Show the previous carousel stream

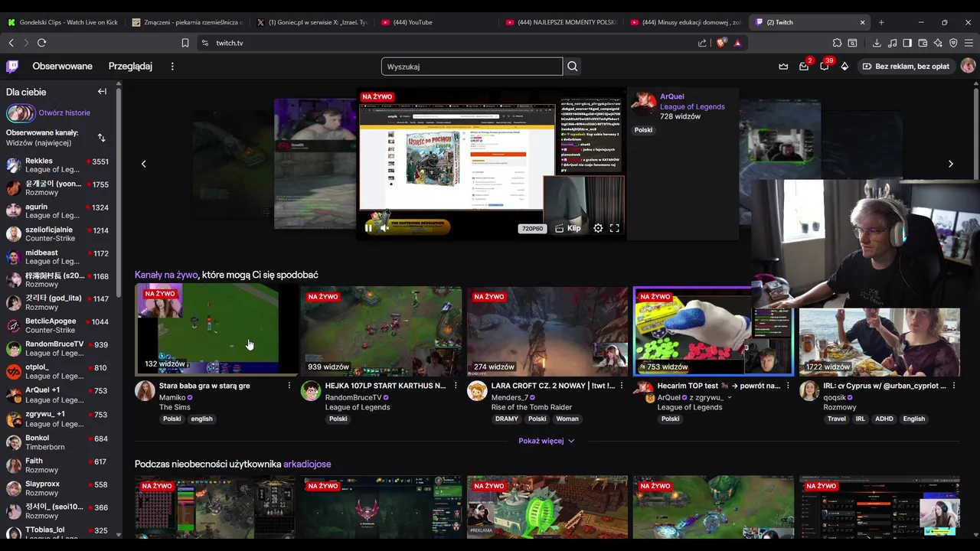pos(143,164)
